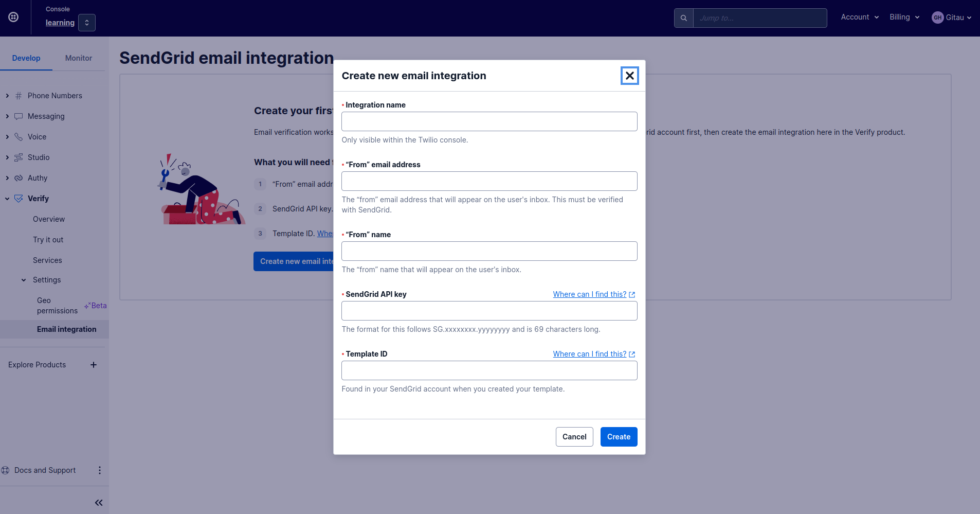Switch to the Develop tab
This screenshot has width=980, height=514.
(26, 58)
